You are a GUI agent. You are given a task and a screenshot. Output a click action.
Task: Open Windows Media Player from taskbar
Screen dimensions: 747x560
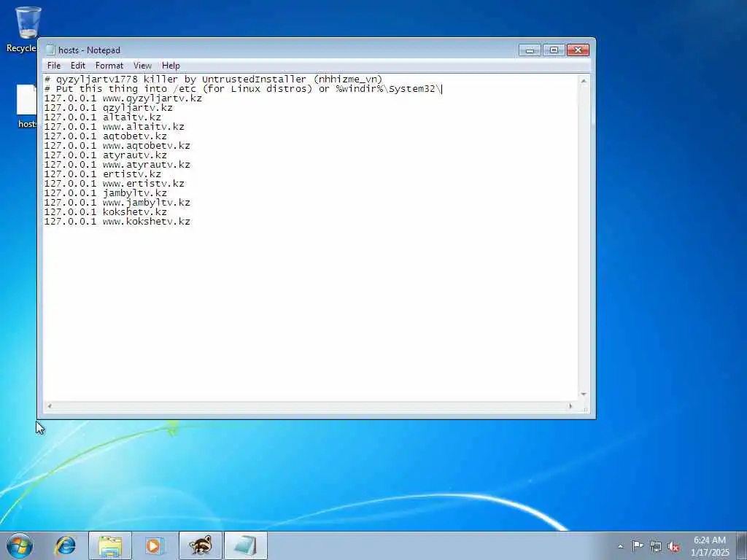click(153, 545)
